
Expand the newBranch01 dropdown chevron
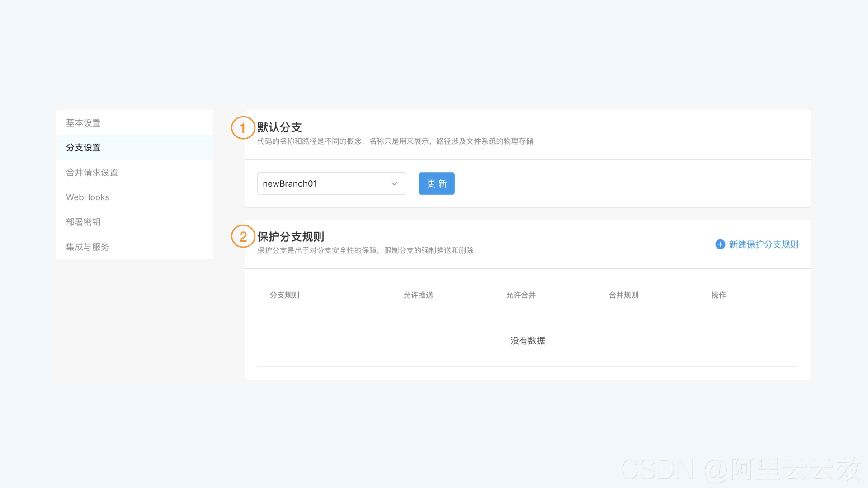394,183
